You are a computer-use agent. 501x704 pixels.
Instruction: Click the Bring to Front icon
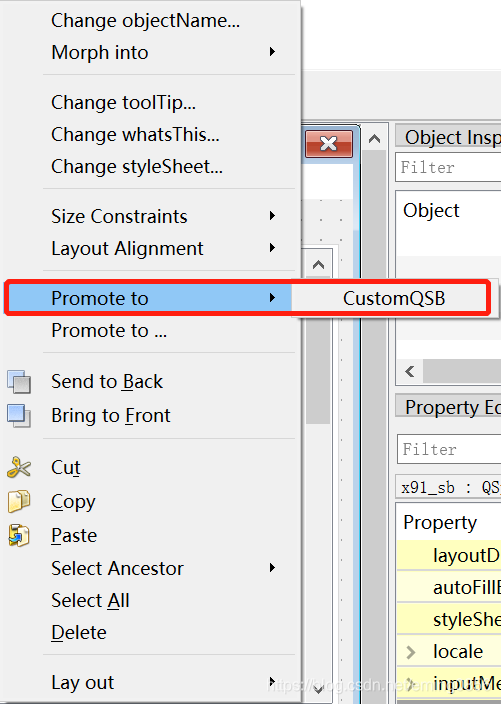click(x=19, y=415)
